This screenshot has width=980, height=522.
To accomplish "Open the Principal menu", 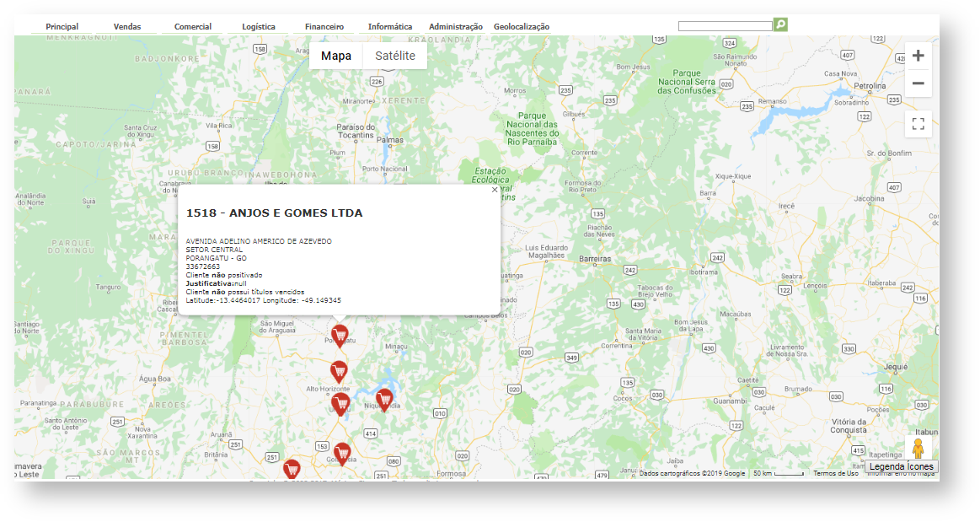I will (62, 26).
